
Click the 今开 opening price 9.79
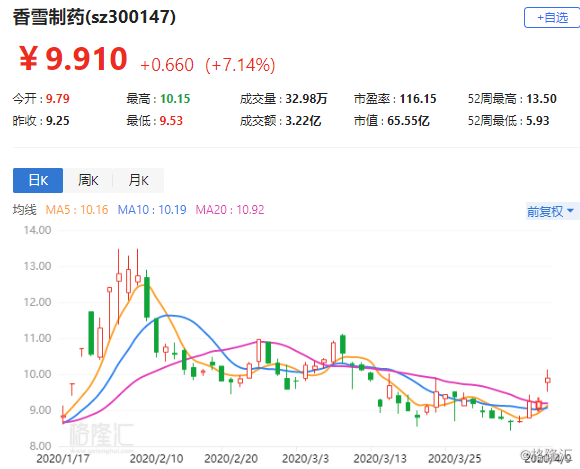tap(58, 99)
